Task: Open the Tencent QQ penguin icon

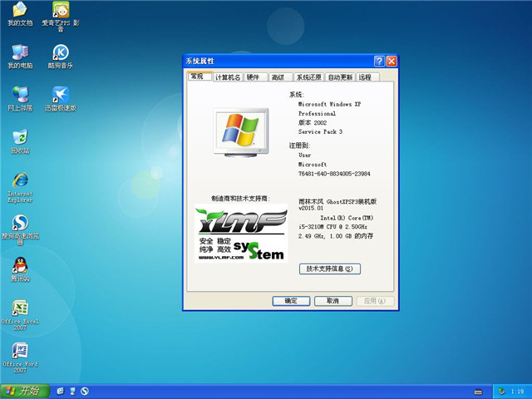Action: (20, 269)
